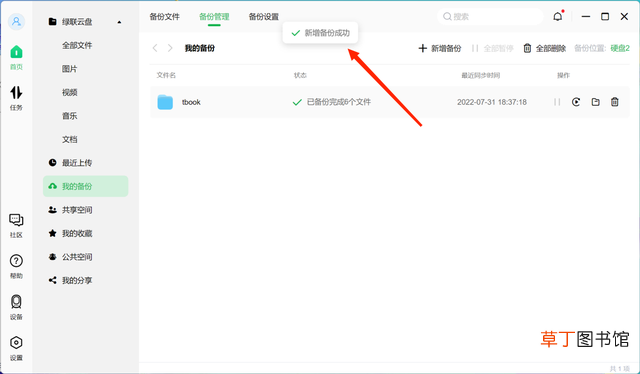
Task: Navigate back with the left arrow
Action: [155, 48]
